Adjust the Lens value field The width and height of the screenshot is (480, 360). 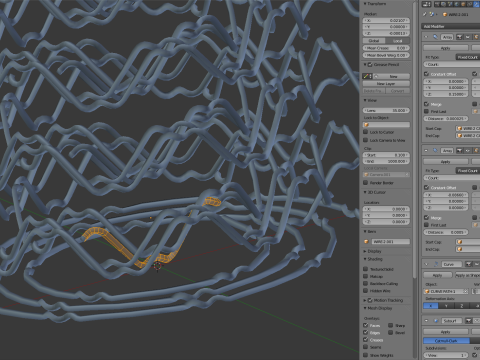coord(386,110)
